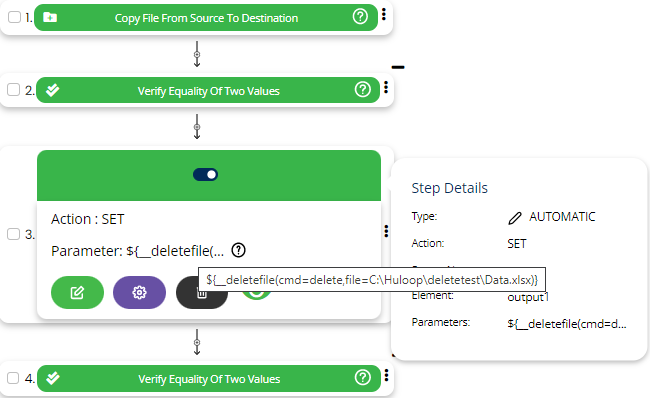This screenshot has width=650, height=398.
Task: Click the Step Details heading
Action: tap(449, 188)
